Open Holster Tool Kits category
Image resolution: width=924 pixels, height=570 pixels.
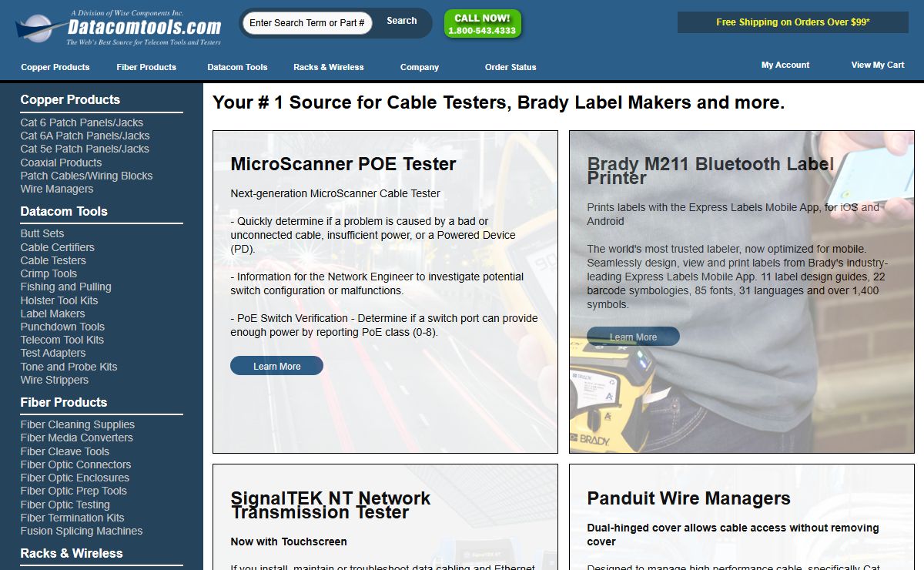tap(59, 300)
